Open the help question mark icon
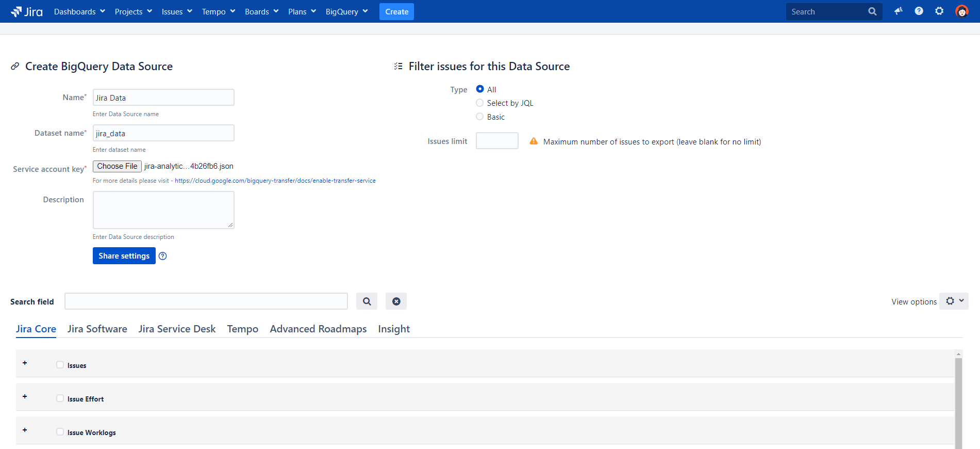The width and height of the screenshot is (980, 449). 919,11
